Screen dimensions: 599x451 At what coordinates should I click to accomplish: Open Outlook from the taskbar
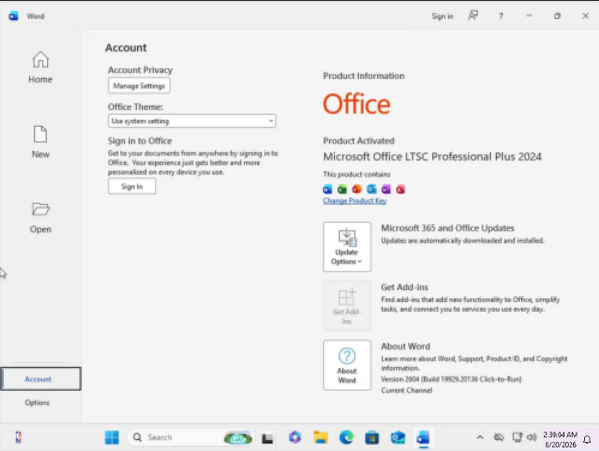coord(398,438)
